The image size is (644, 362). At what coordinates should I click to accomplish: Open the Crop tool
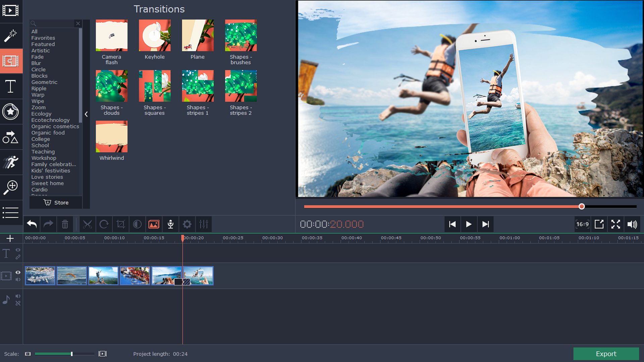pos(120,224)
